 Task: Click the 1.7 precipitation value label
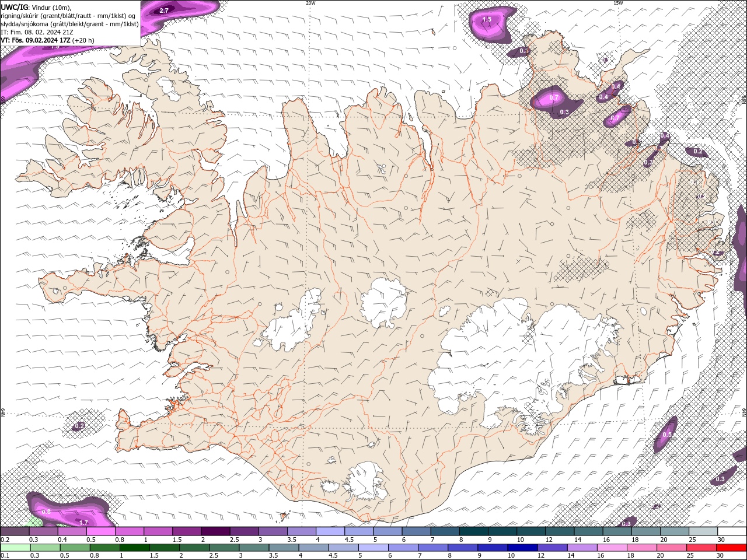83,523
